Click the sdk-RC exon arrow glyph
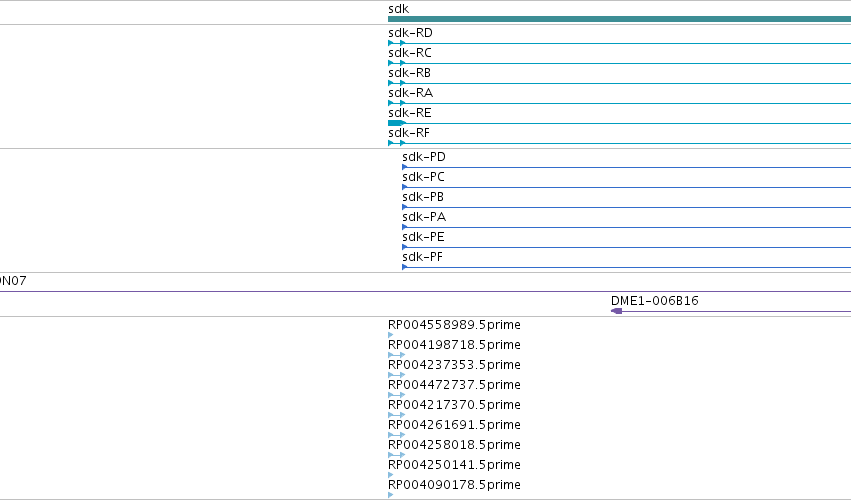 pyautogui.click(x=397, y=63)
